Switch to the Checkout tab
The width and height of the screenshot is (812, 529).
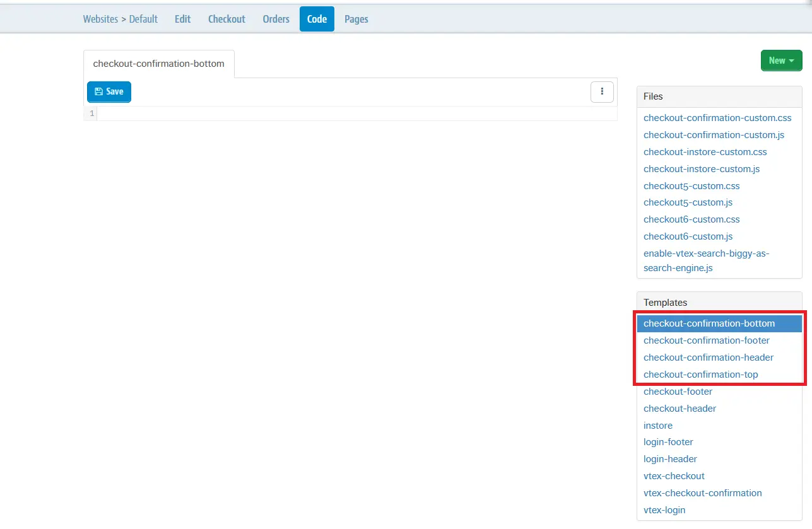click(227, 19)
